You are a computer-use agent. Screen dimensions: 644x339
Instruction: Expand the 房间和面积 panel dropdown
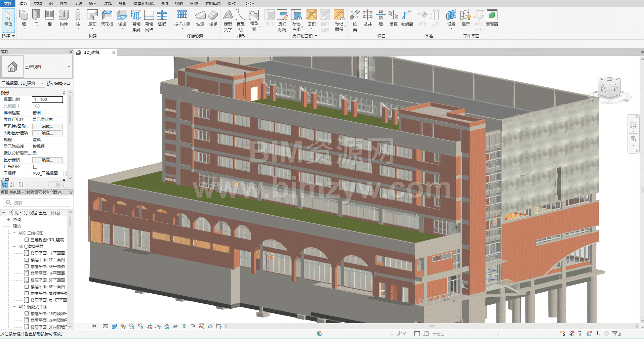tap(305, 36)
